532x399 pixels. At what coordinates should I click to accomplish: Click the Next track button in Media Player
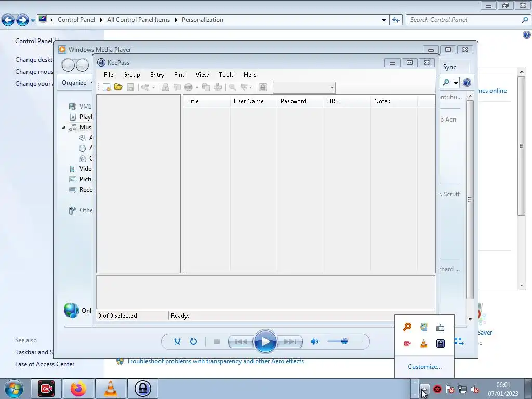click(289, 342)
